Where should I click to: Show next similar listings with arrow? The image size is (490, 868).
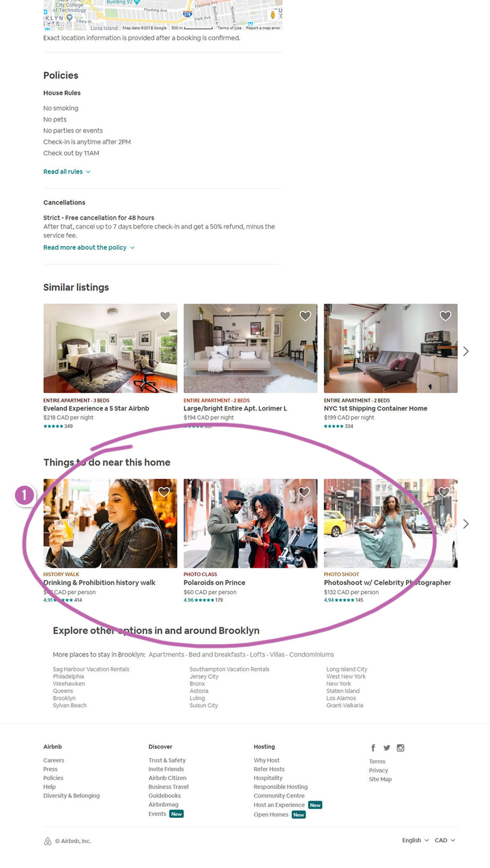pyautogui.click(x=466, y=351)
